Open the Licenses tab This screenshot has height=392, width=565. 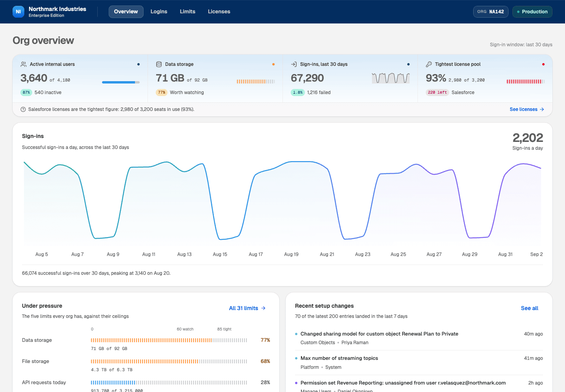click(x=219, y=12)
